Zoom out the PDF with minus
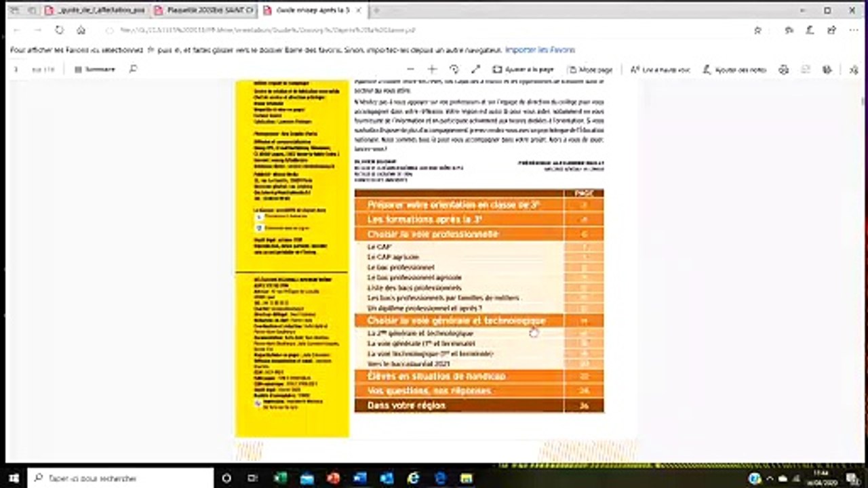This screenshot has width=868, height=488. 410,69
